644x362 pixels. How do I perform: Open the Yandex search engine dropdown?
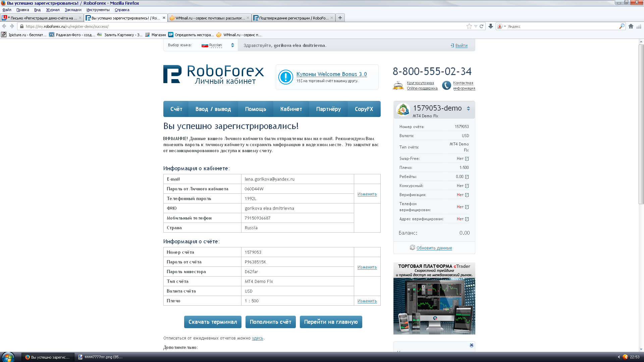pos(501,26)
